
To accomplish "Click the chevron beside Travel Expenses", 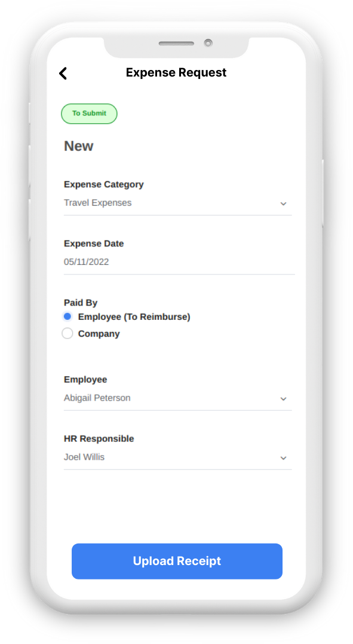I will point(283,204).
